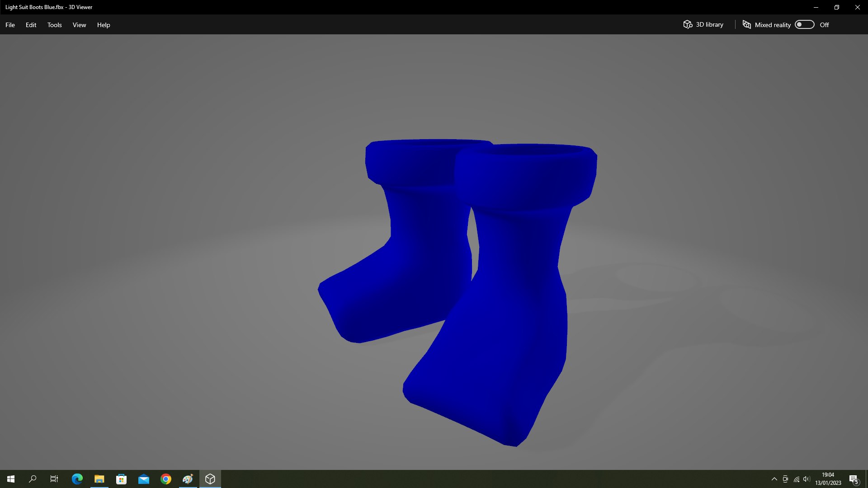Open the volume speaker tray icon

[x=807, y=479]
